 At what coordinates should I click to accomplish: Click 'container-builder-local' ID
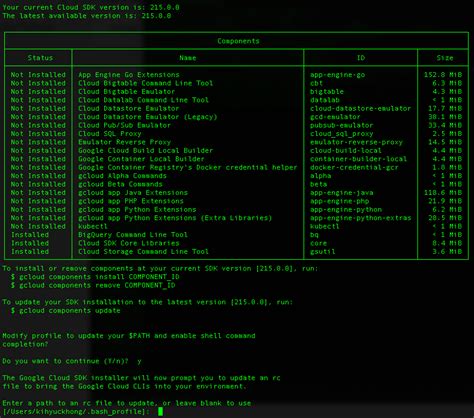click(x=358, y=159)
